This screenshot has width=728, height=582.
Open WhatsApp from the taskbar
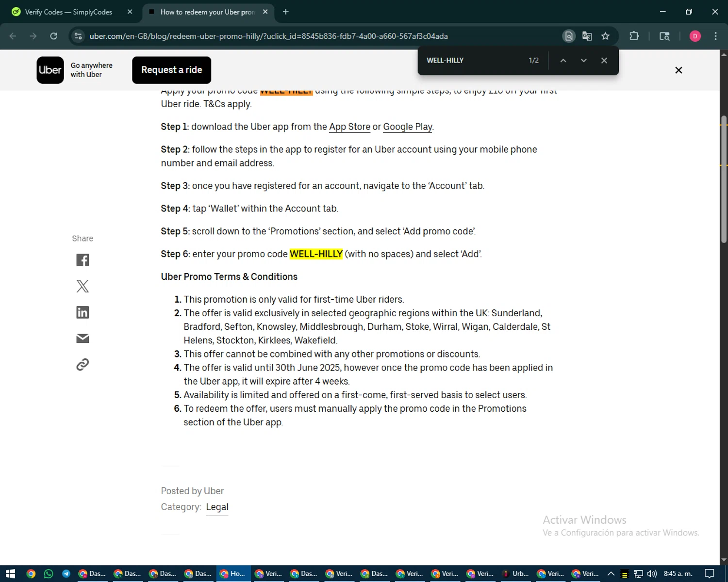49,574
